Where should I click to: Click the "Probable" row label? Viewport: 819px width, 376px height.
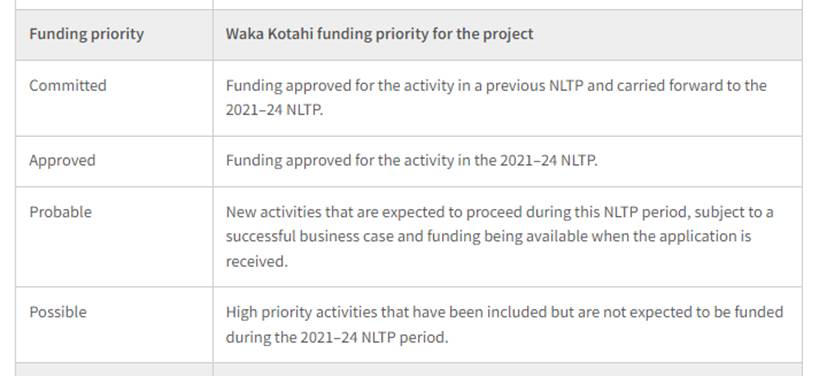60,212
